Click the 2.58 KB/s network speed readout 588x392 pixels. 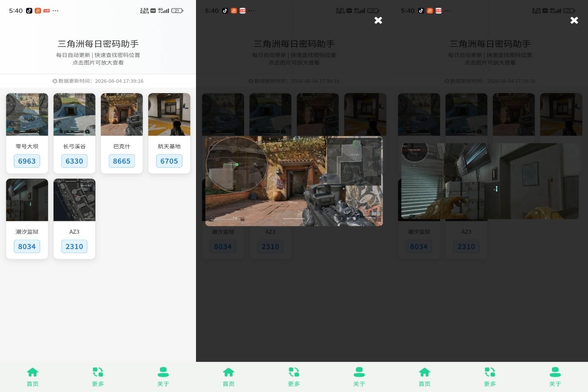(x=144, y=11)
